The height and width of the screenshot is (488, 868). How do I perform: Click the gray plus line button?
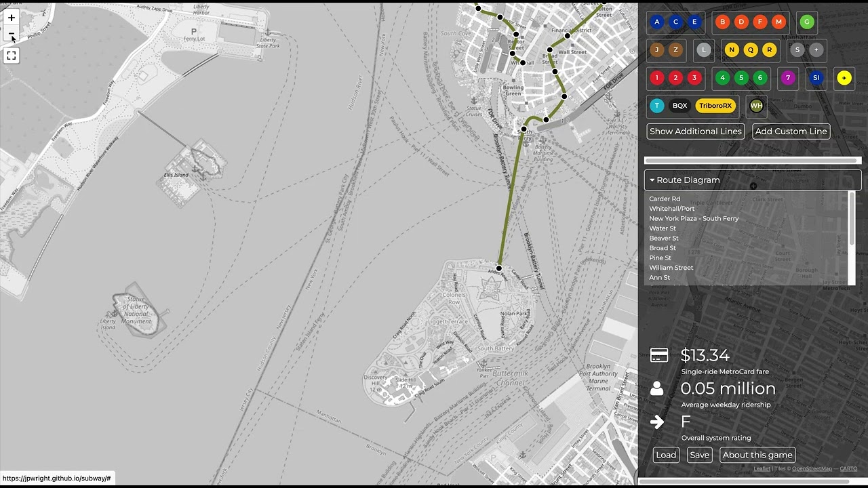coord(816,49)
